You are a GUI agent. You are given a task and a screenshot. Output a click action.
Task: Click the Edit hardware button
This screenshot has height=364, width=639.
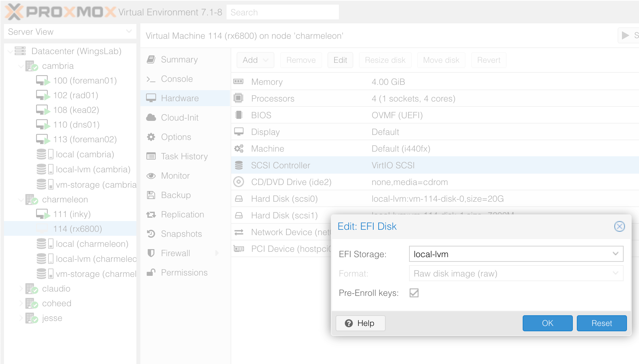pos(340,60)
